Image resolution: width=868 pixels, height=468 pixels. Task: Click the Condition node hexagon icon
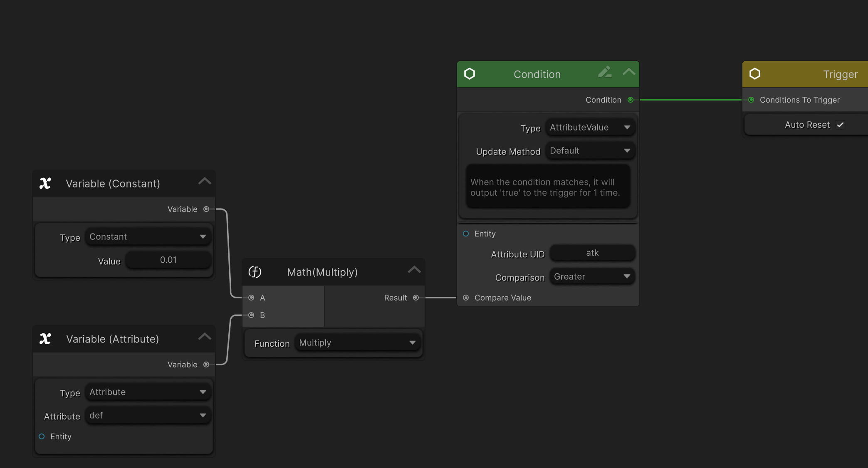[470, 74]
